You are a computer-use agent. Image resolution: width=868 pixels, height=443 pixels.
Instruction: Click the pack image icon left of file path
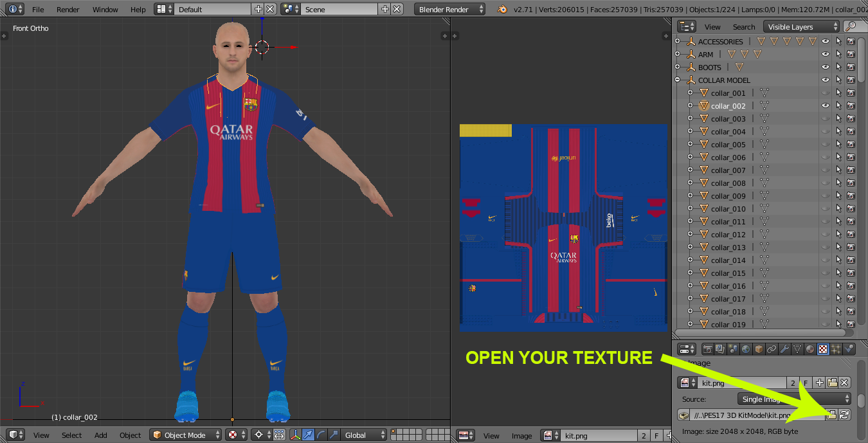pyautogui.click(x=684, y=415)
